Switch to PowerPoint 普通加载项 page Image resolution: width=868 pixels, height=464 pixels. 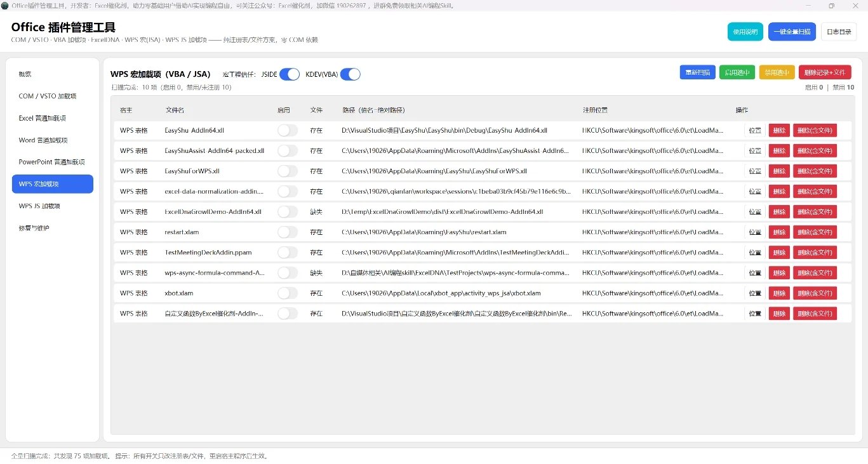(53, 162)
